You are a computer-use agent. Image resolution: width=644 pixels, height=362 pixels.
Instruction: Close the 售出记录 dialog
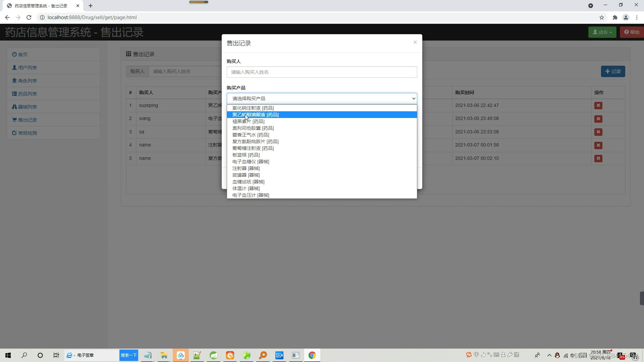[x=415, y=42]
